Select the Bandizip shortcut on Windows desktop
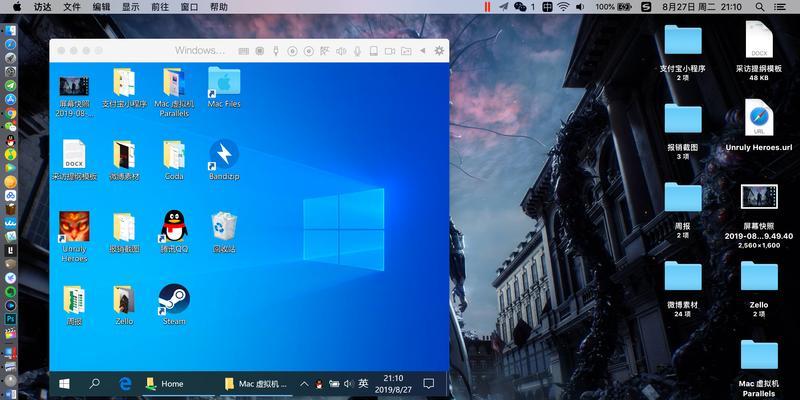Screen dimensions: 800x400 click(224, 160)
